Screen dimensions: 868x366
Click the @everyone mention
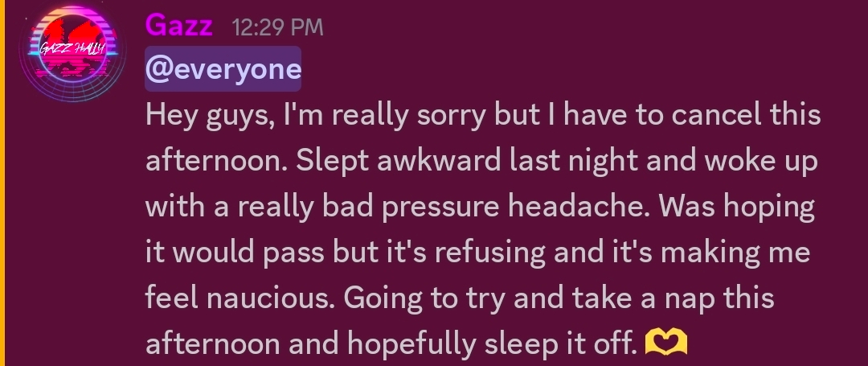pyautogui.click(x=223, y=69)
